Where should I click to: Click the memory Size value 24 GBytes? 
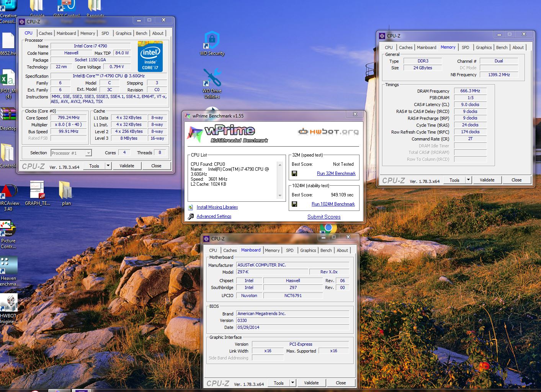(423, 68)
